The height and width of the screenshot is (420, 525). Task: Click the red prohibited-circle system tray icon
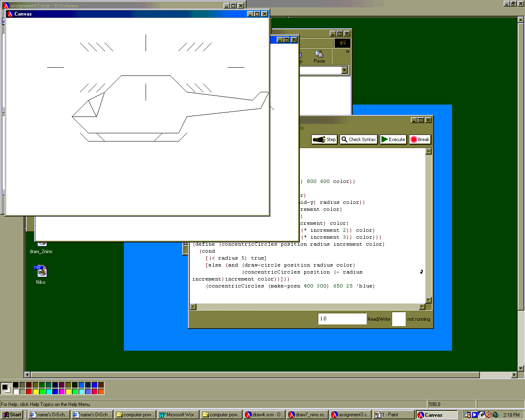pos(488,415)
